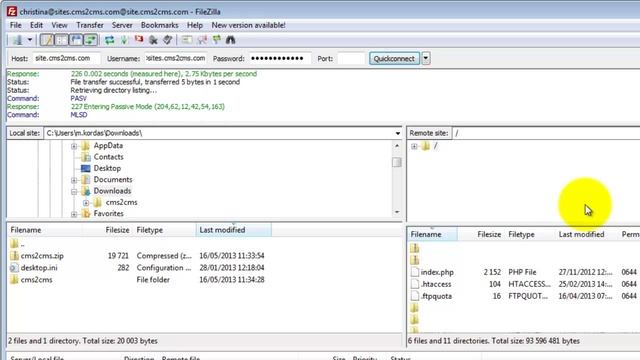Image resolution: width=640 pixels, height=360 pixels.
Task: Select the cms2cms folder in local tree
Action: click(x=121, y=202)
